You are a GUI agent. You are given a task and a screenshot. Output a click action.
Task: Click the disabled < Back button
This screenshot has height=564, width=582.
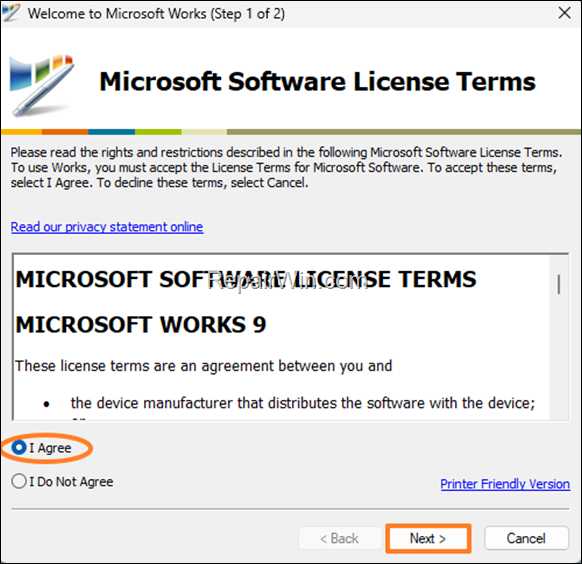[x=340, y=538]
